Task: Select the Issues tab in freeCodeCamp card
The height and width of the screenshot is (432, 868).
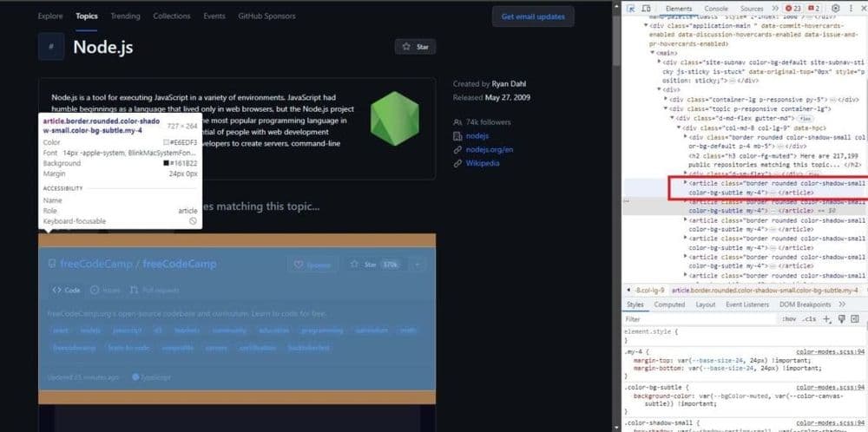Action: (x=105, y=290)
